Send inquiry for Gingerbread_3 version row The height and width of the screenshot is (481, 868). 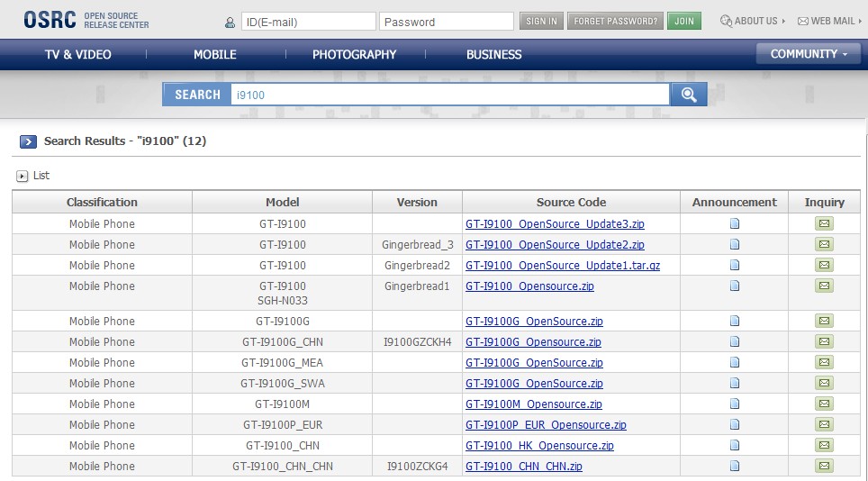coord(824,244)
